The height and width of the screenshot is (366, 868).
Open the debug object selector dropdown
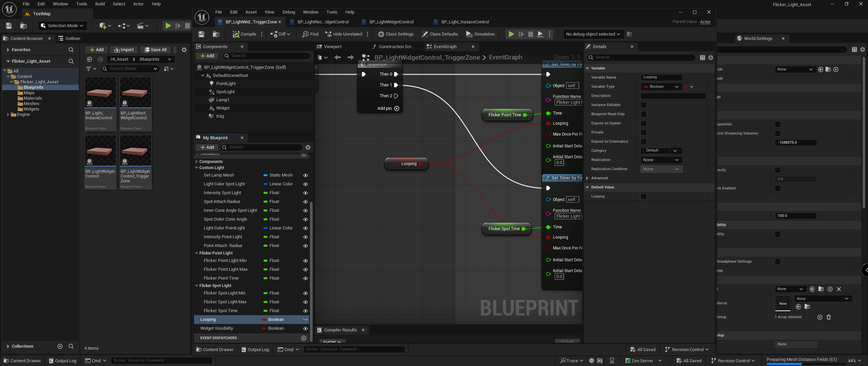coord(593,34)
